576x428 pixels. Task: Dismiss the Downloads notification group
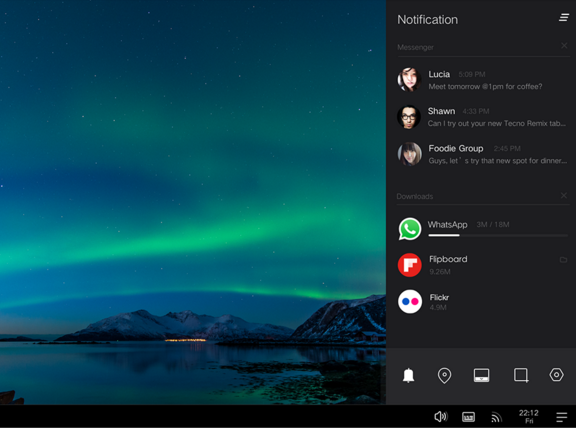(x=564, y=195)
